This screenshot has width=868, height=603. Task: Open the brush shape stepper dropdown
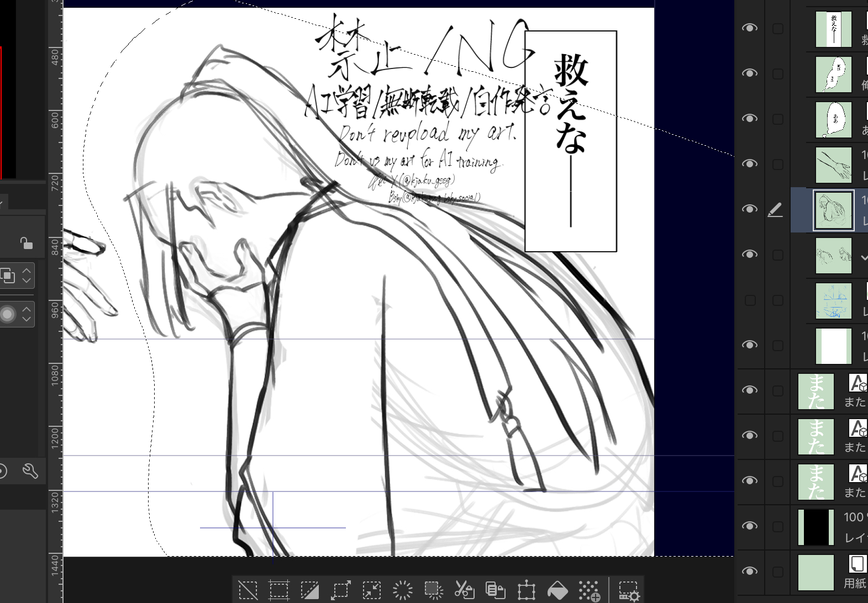click(26, 314)
